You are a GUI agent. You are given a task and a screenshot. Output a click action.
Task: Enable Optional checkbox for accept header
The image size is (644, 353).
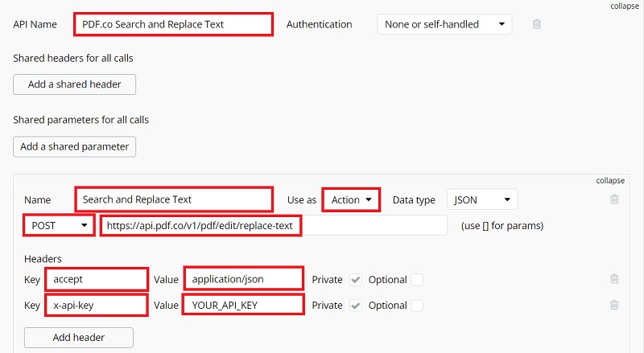click(417, 280)
